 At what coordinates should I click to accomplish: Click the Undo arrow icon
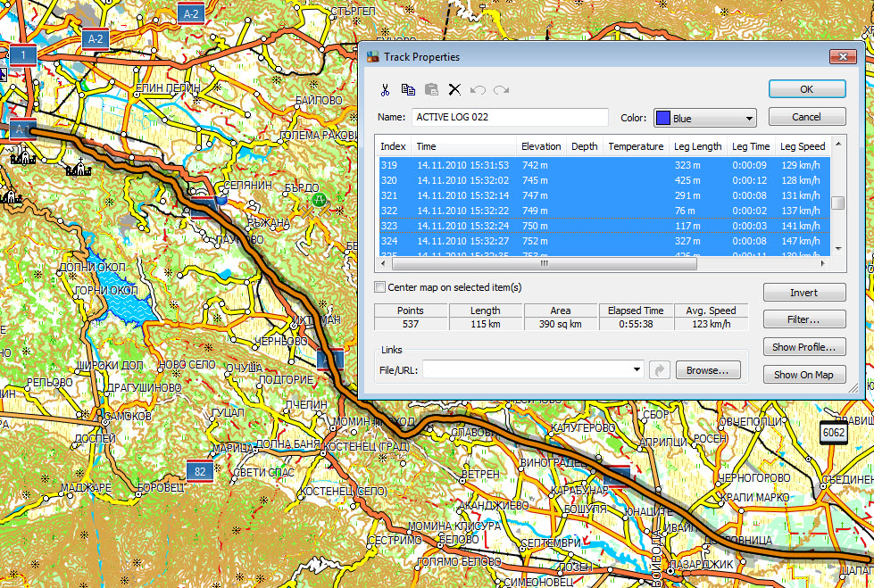pos(478,89)
